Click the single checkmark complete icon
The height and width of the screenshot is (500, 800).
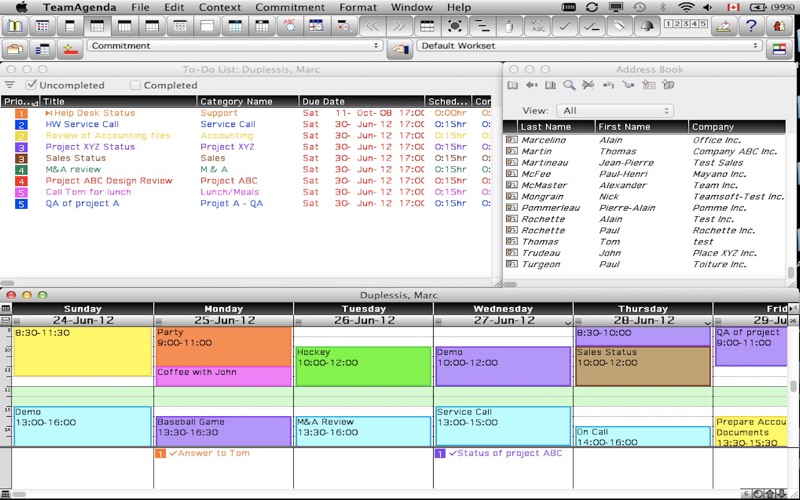click(564, 26)
